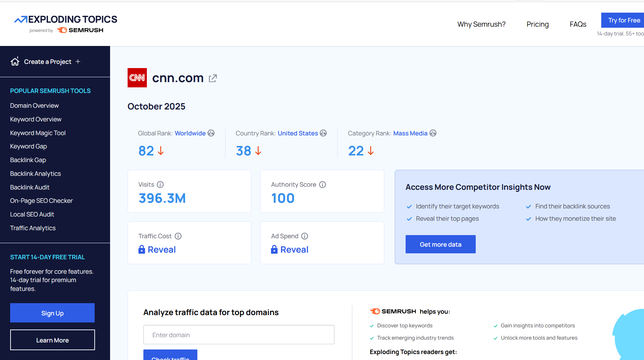This screenshot has width=644, height=360.
Task: Click the lock icon under Ad Spend
Action: coord(274,249)
